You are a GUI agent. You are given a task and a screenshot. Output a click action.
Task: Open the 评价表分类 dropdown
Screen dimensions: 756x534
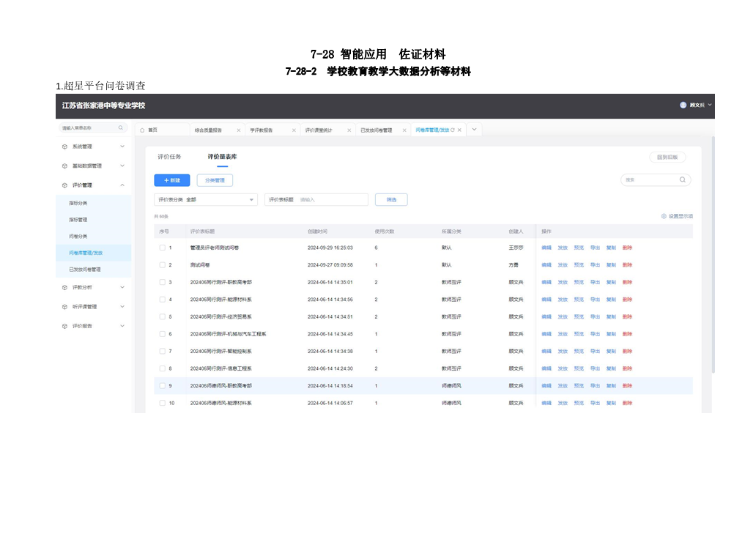tap(205, 199)
